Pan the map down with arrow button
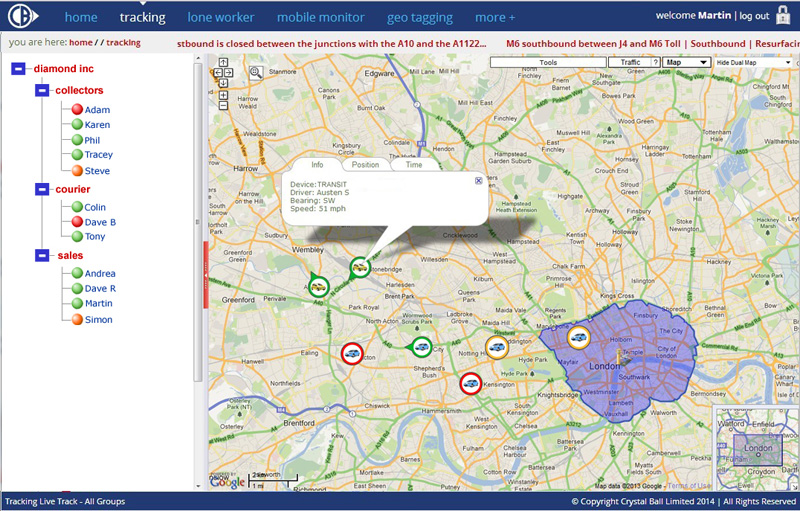Screen dimensions: 800x511 tap(223, 83)
